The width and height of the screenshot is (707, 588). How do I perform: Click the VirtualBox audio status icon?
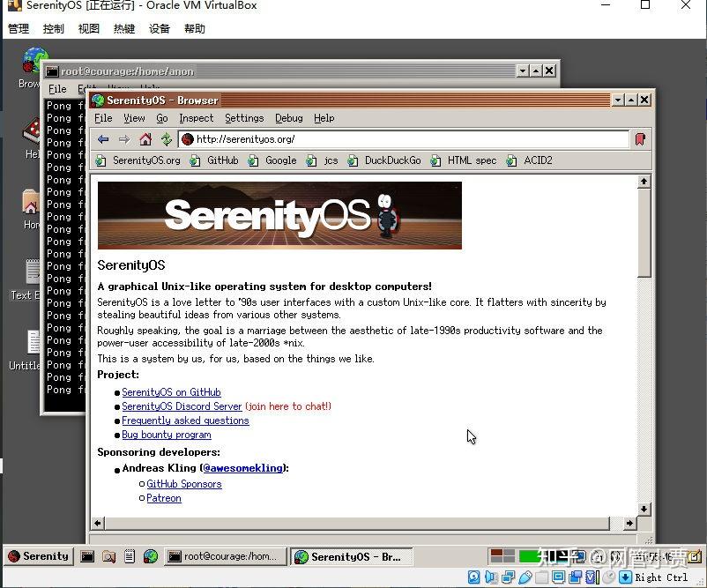coord(491,577)
